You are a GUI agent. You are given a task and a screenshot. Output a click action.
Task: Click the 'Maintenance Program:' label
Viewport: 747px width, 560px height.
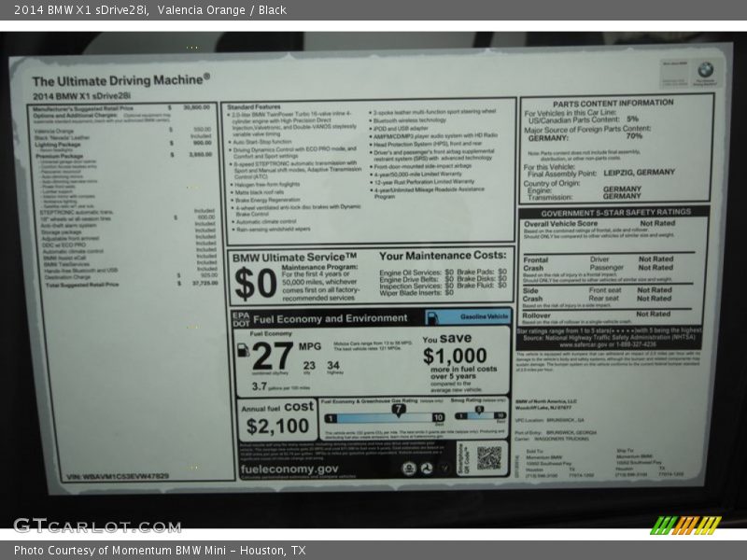pos(319,267)
